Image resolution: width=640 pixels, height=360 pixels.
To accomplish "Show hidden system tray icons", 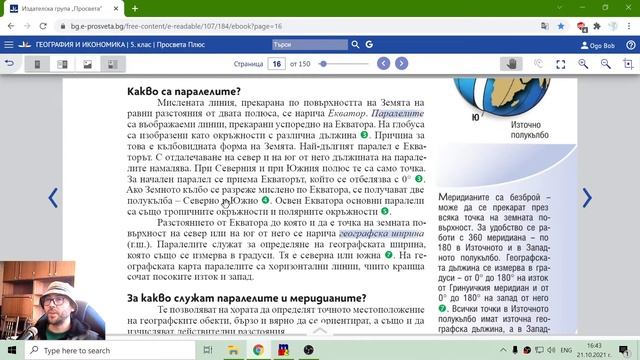I will (x=503, y=350).
